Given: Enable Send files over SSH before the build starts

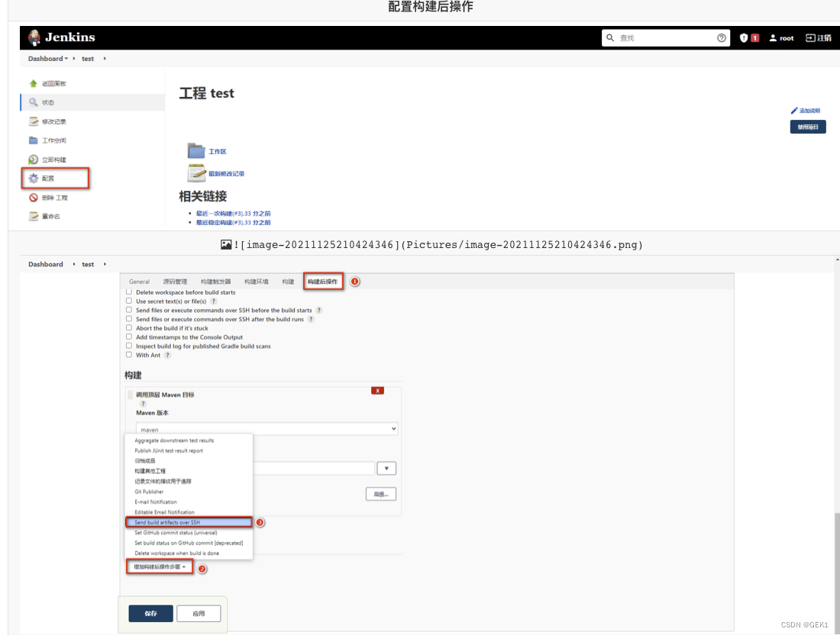Looking at the screenshot, I should (x=128, y=310).
